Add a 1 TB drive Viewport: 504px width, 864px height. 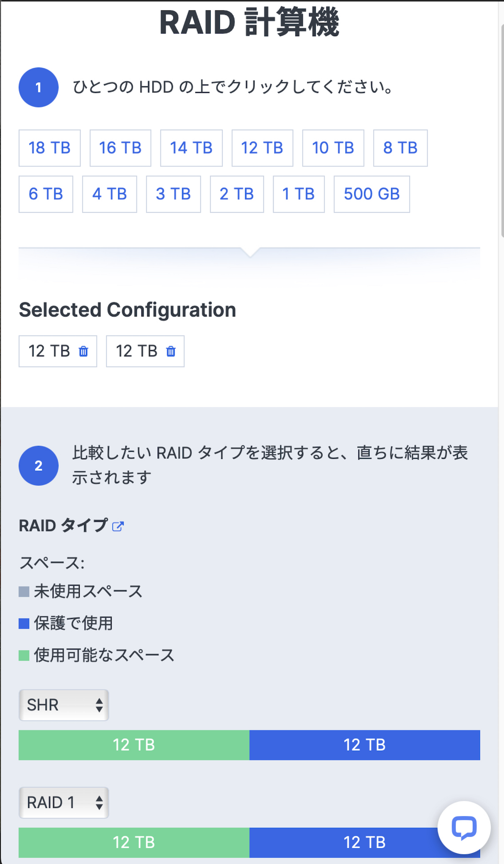pos(299,194)
